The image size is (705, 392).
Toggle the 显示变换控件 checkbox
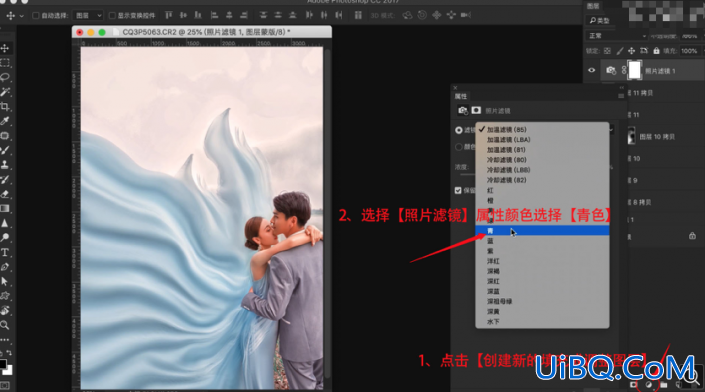coord(112,16)
